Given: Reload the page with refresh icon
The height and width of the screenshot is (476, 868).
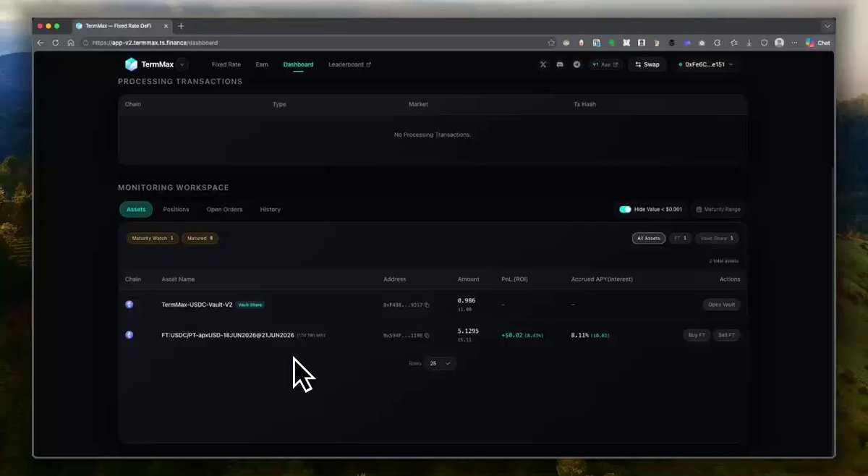Looking at the screenshot, I should coord(56,43).
